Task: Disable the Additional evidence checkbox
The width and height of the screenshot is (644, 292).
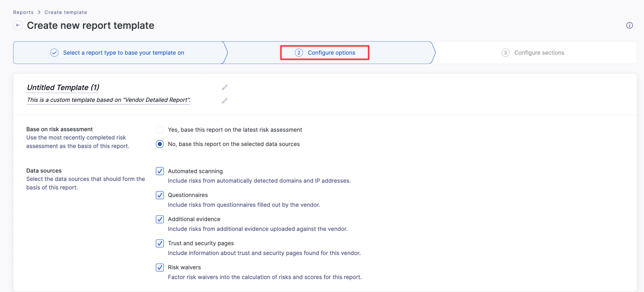Action: (x=160, y=219)
